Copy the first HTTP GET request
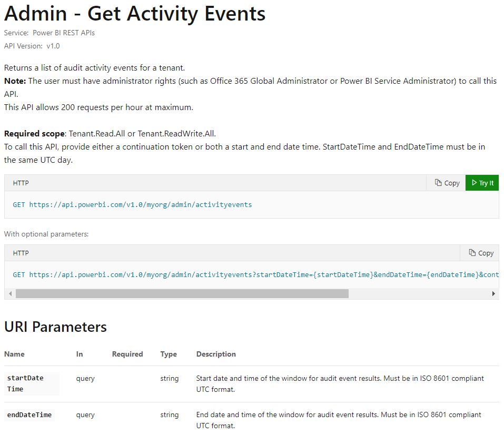 [x=447, y=183]
